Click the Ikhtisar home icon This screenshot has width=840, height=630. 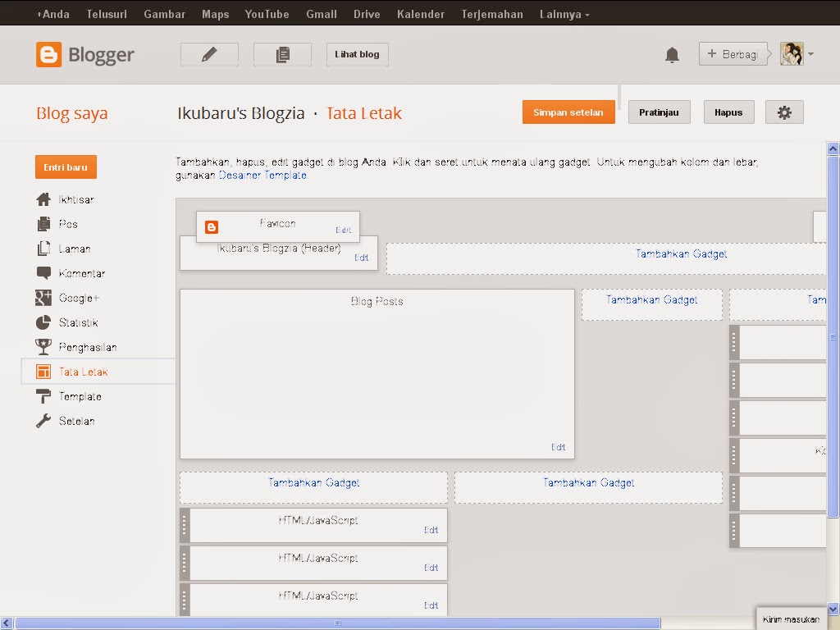click(43, 199)
